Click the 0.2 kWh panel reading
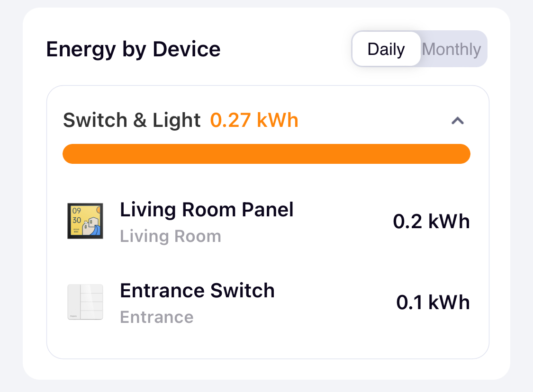 click(x=431, y=222)
